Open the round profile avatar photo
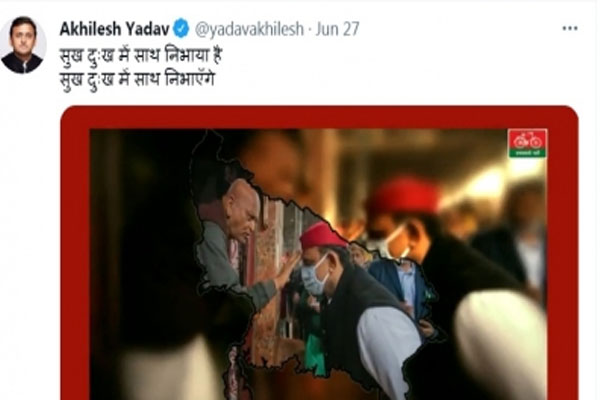 pos(23,45)
